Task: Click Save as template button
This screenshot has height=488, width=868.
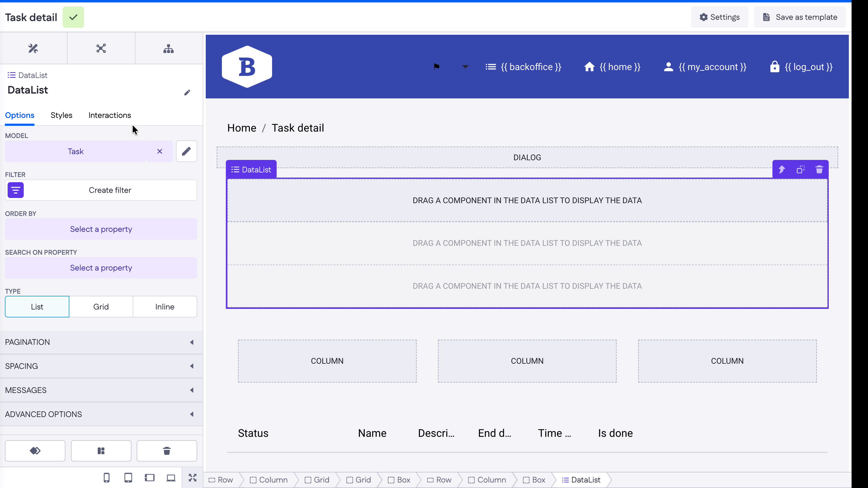Action: tap(800, 17)
